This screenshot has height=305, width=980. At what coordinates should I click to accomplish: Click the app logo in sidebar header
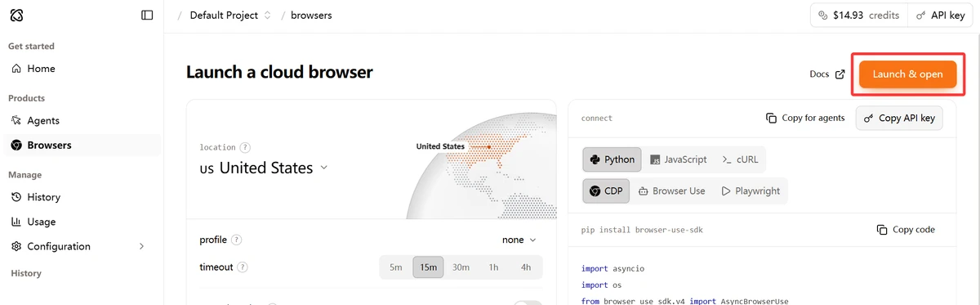(x=16, y=15)
